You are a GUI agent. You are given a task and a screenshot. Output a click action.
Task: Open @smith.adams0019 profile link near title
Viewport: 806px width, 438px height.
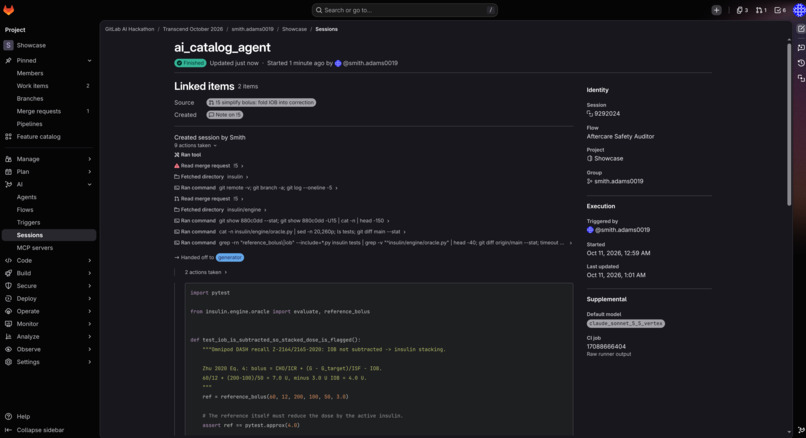click(x=370, y=63)
